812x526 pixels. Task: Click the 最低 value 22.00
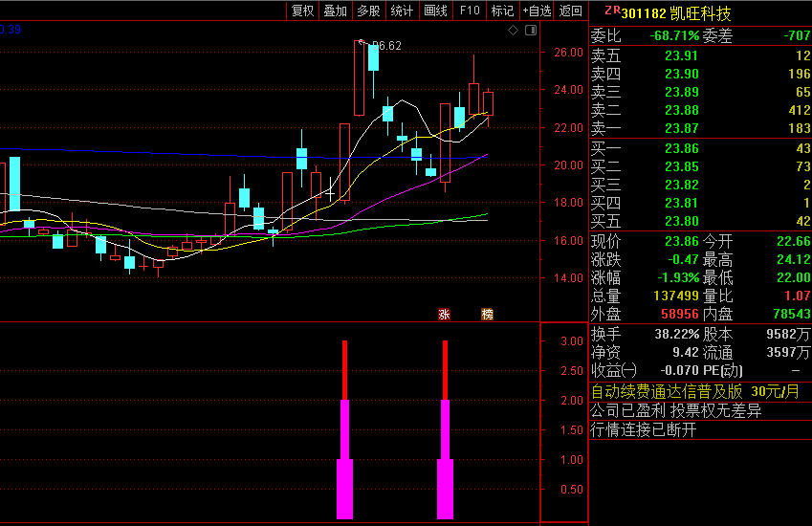click(794, 277)
